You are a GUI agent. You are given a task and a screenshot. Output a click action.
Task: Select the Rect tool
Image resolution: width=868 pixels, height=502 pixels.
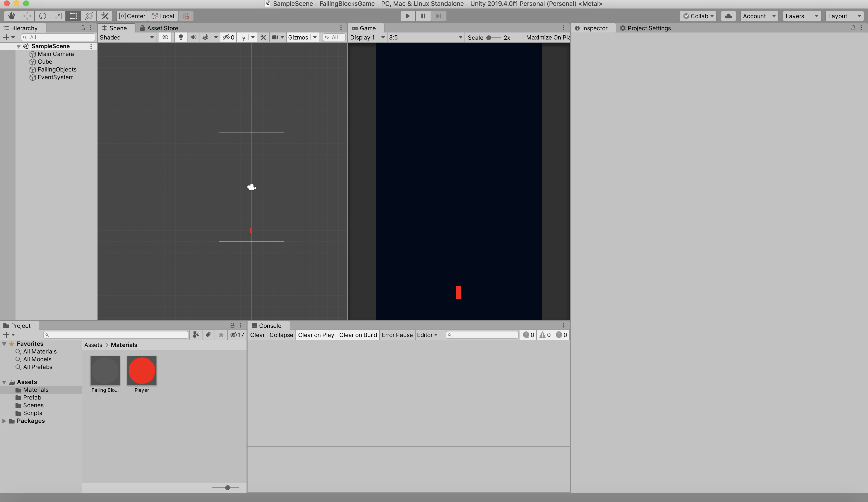coord(73,16)
